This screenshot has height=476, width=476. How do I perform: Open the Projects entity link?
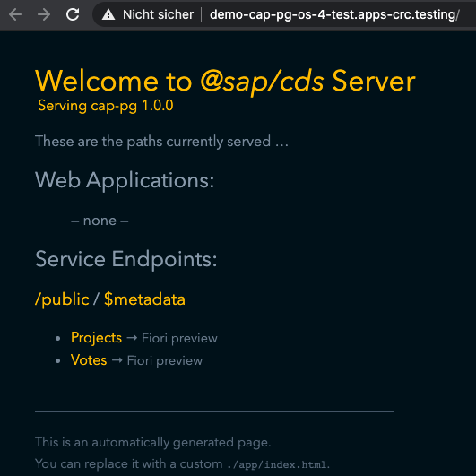[96, 338]
